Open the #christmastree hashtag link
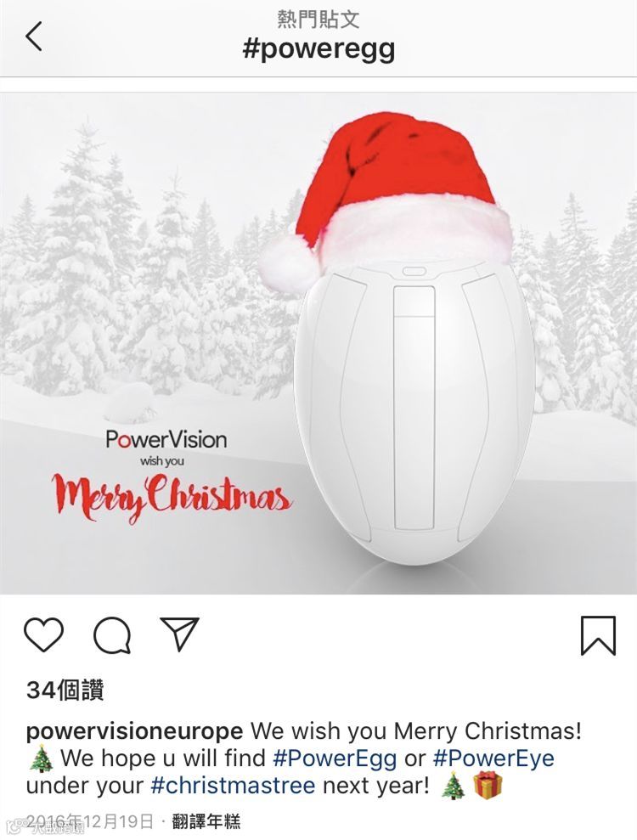637x840 pixels. [x=233, y=786]
